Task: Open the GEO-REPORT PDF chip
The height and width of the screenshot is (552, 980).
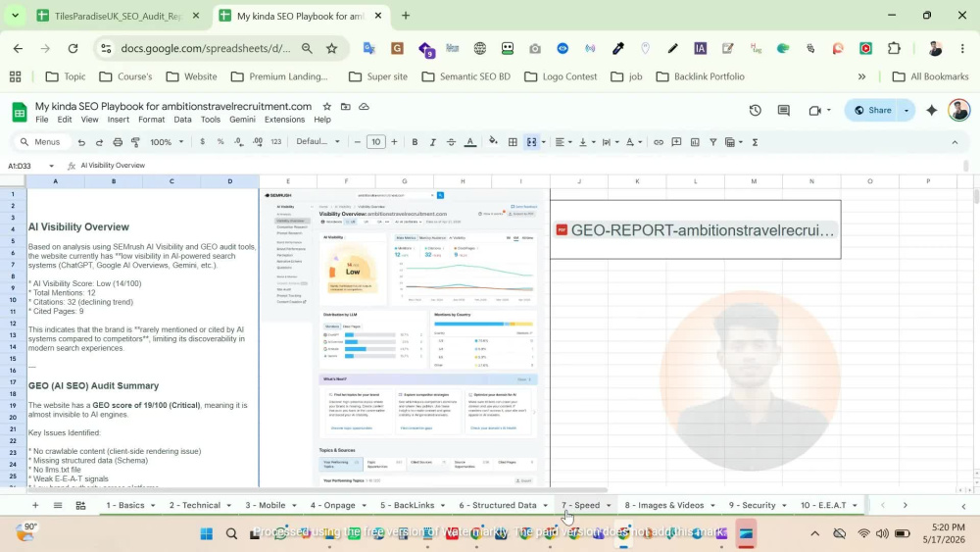Action: pos(696,230)
